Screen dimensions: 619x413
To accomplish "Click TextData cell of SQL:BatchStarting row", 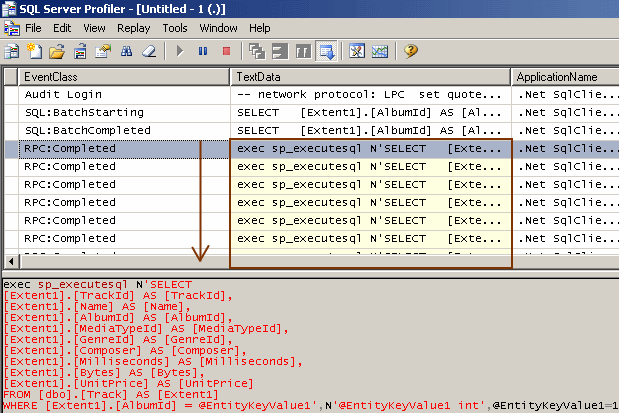I will [370, 113].
